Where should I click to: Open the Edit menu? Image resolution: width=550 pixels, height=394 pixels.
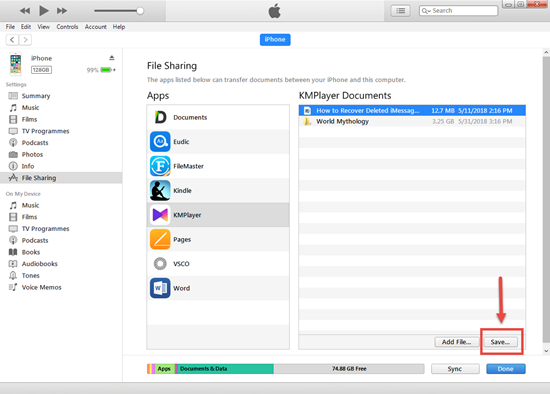[x=26, y=27]
